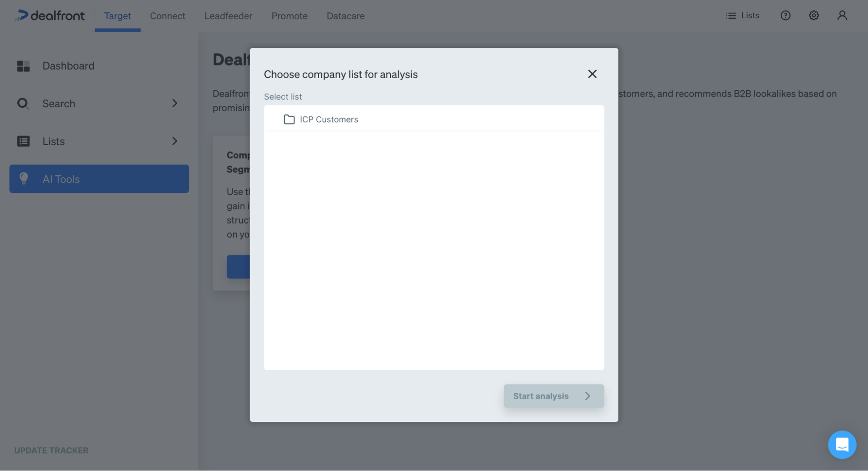Open the settings gear icon
868x471 pixels.
tap(813, 15)
